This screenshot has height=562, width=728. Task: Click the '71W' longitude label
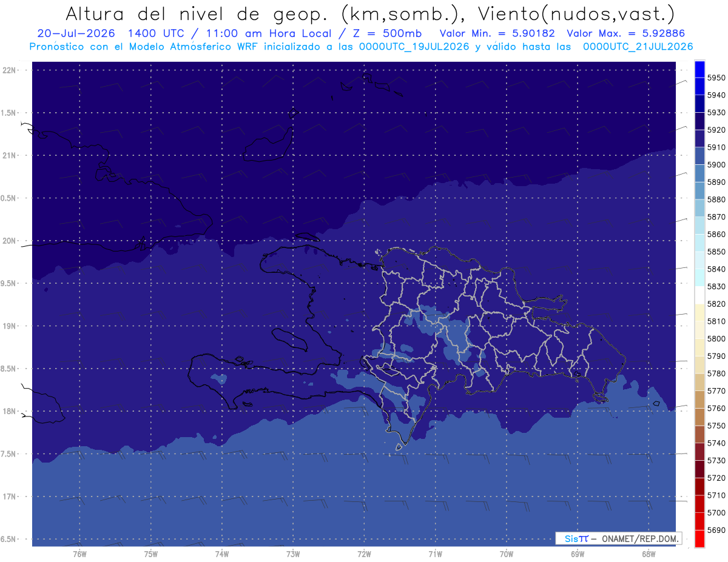pyautogui.click(x=435, y=554)
